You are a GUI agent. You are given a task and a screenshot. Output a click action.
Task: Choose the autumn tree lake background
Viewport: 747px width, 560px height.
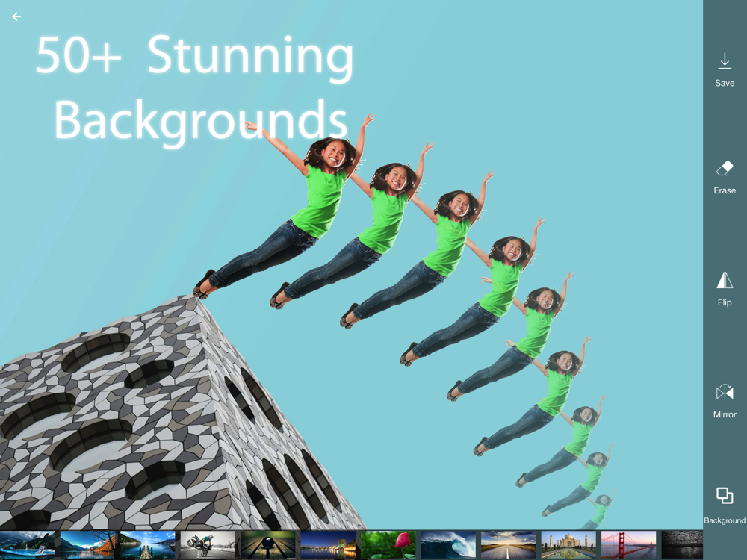click(87, 545)
